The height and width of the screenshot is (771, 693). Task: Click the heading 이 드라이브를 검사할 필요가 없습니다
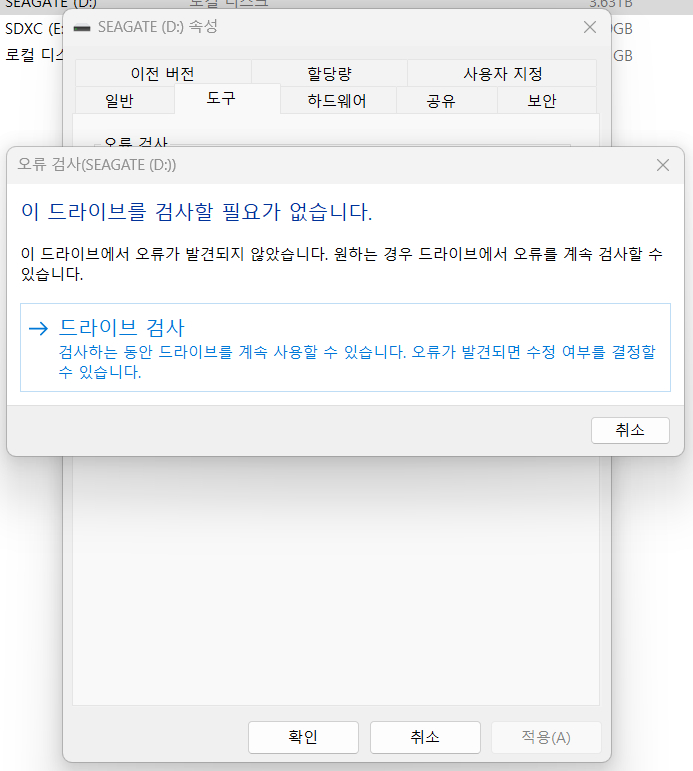pos(197,212)
